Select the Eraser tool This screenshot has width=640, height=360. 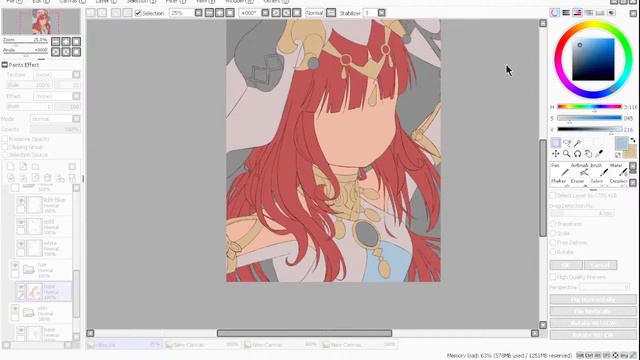pos(579,182)
